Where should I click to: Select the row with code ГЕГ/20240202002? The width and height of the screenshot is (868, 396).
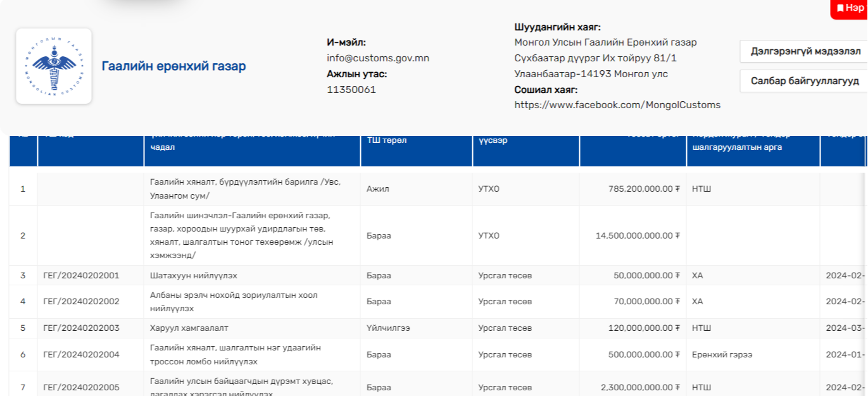coord(81,302)
